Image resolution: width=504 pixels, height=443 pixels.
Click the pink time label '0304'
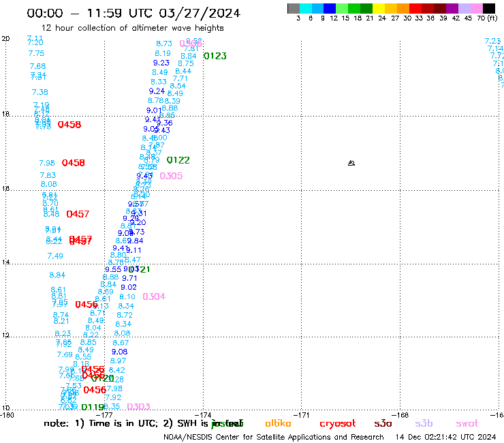coord(154,296)
